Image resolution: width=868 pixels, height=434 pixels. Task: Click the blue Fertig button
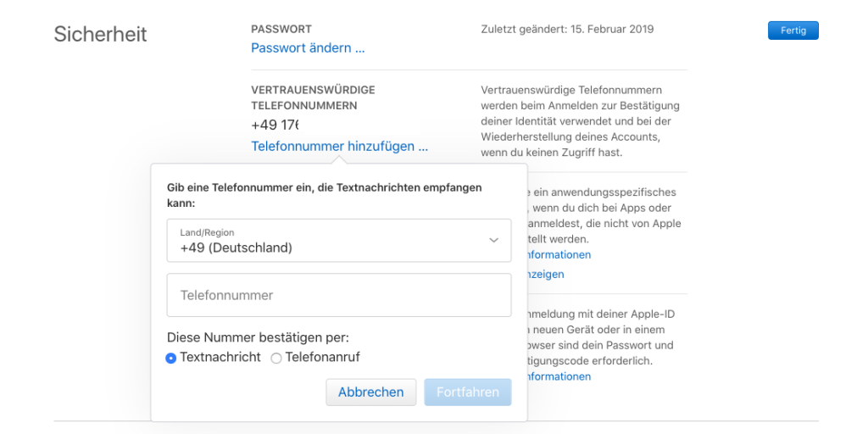793,31
